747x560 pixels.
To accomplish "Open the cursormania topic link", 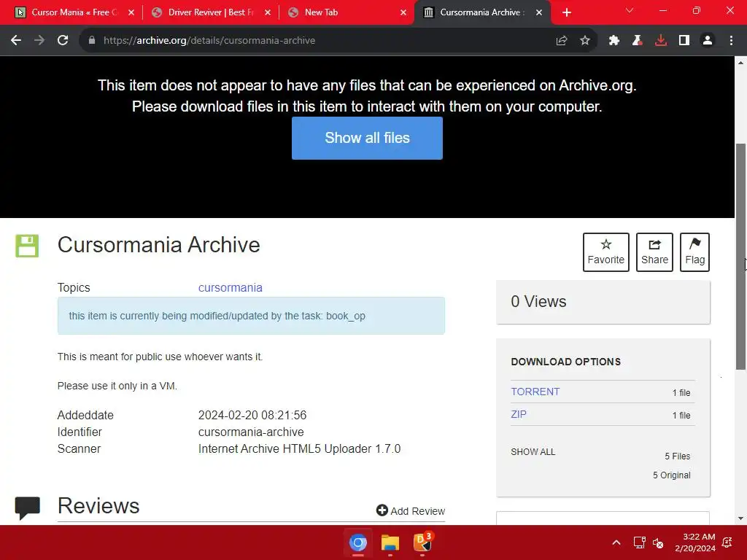I will (230, 287).
